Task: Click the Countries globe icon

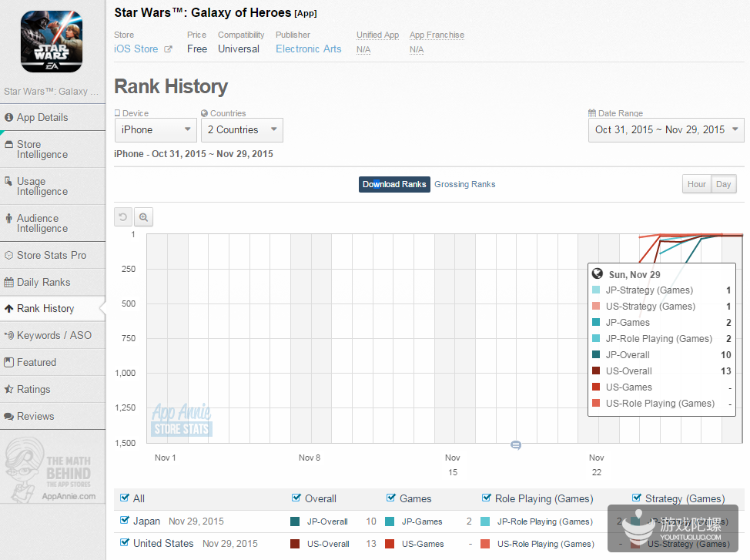Action: pos(204,113)
